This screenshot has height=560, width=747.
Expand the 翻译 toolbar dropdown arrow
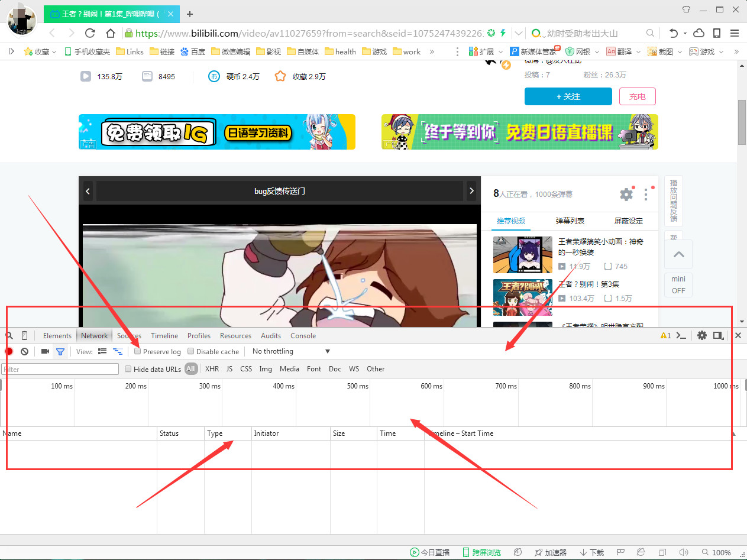[638, 52]
